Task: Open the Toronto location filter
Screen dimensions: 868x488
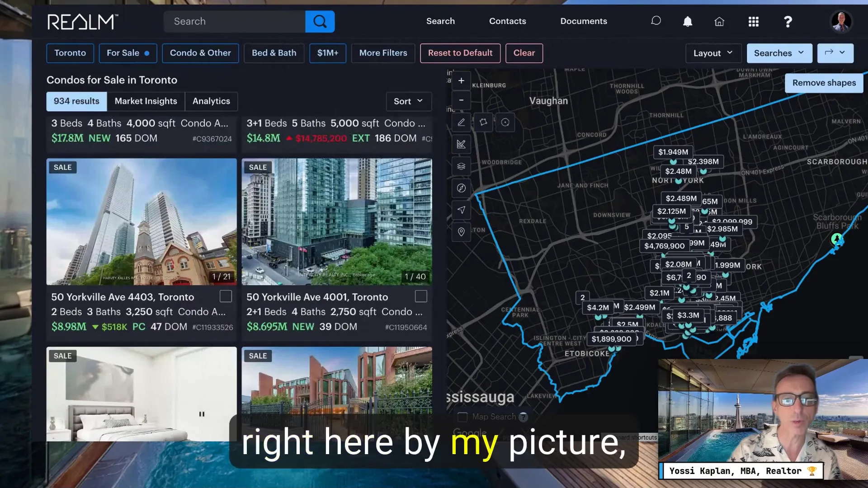Action: click(70, 53)
